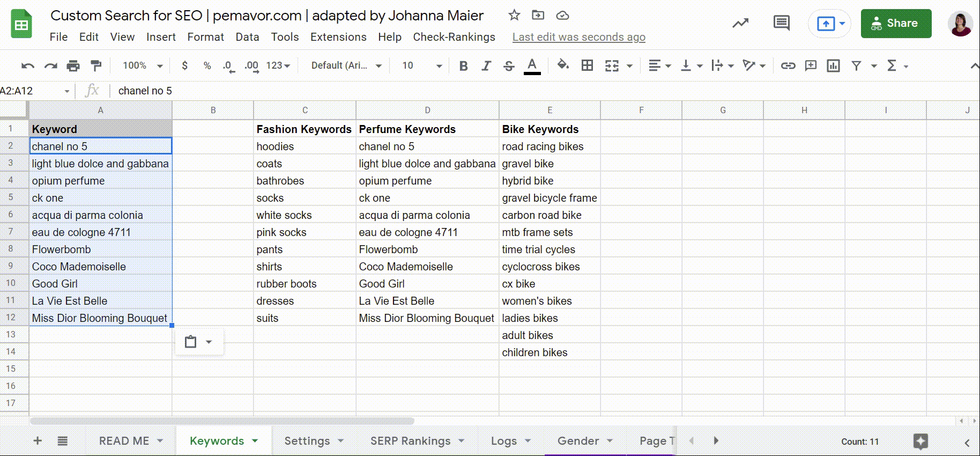Star this document
This screenshot has width=980, height=456.
514,15
